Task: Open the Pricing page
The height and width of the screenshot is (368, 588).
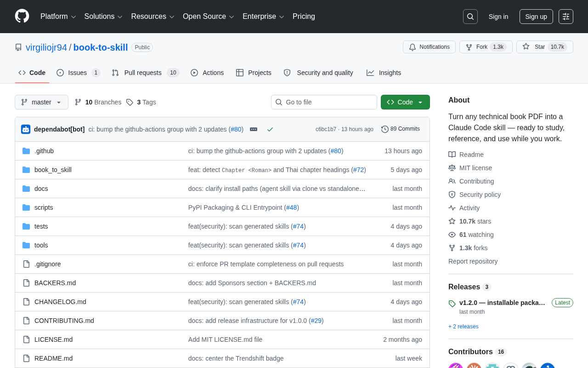Action: coord(304,17)
